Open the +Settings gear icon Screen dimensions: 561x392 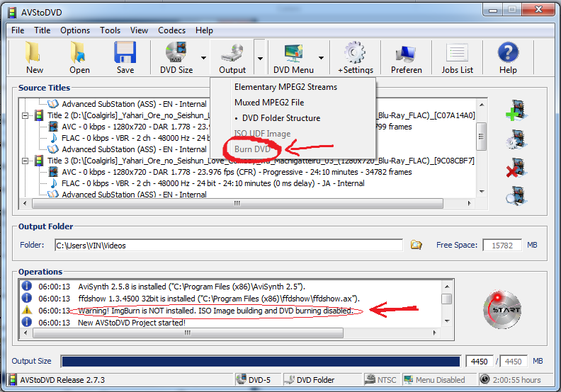[356, 52]
